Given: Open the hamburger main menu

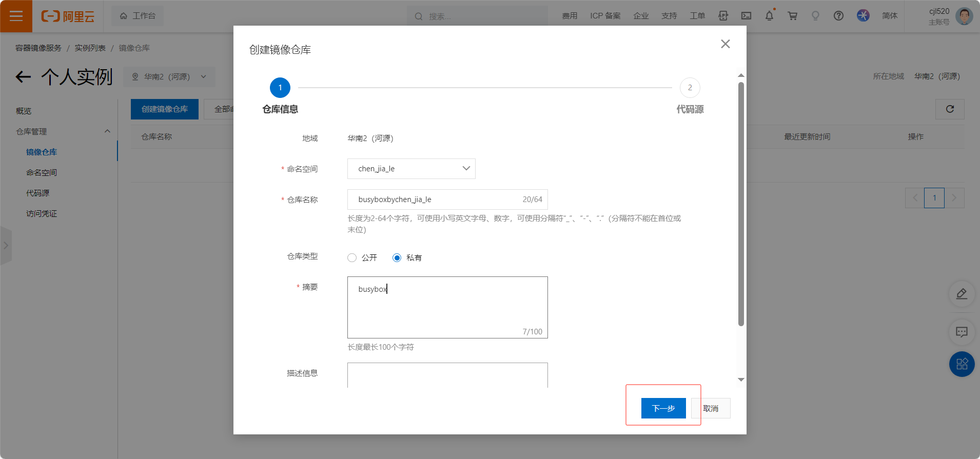Looking at the screenshot, I should [x=16, y=16].
